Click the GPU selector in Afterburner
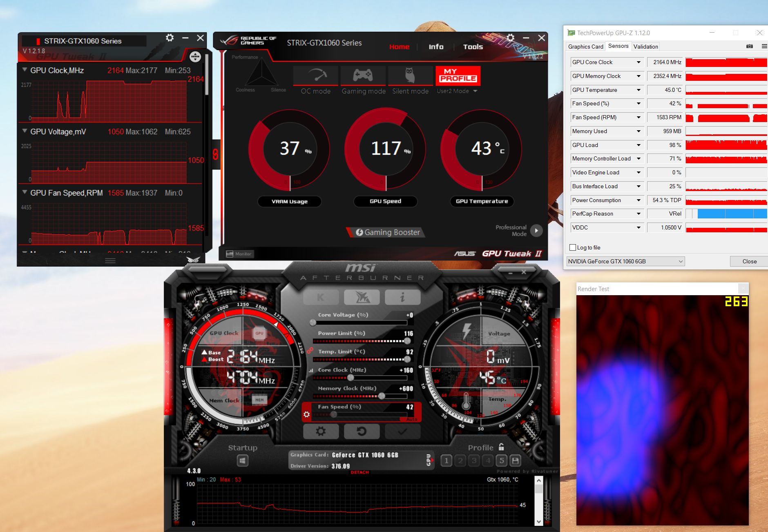The image size is (768, 532). pyautogui.click(x=429, y=460)
